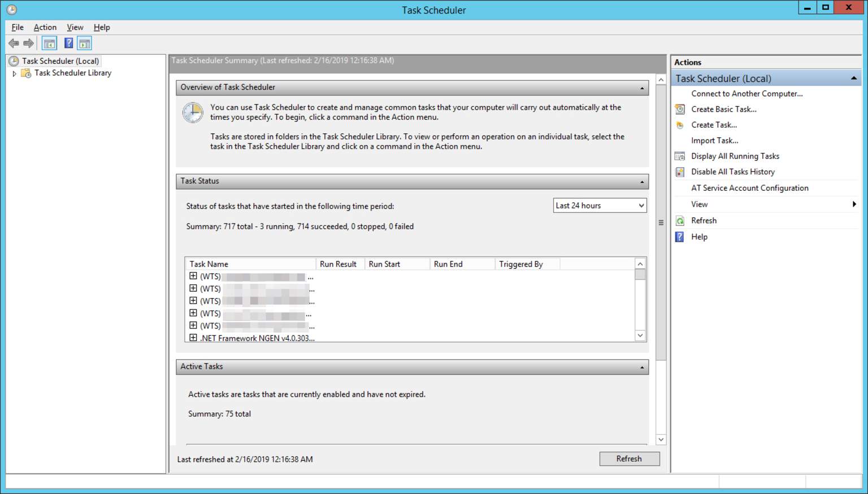
Task: Open the View menu
Action: [x=75, y=27]
